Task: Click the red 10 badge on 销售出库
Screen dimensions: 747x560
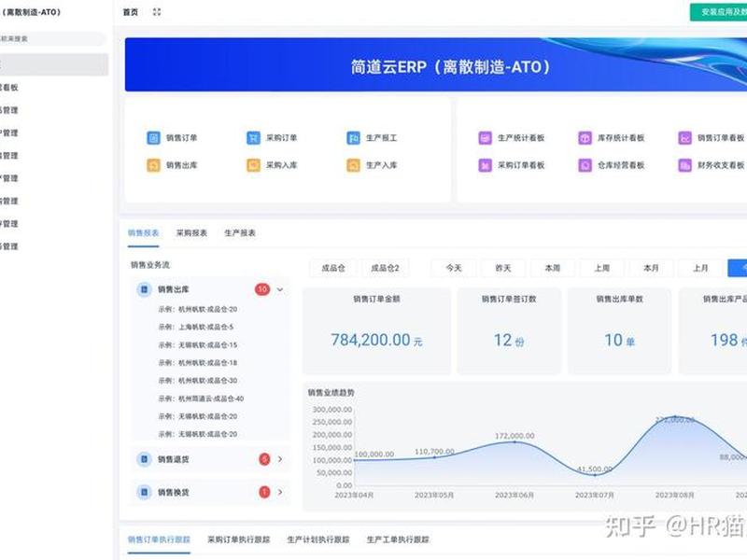Action: [262, 289]
